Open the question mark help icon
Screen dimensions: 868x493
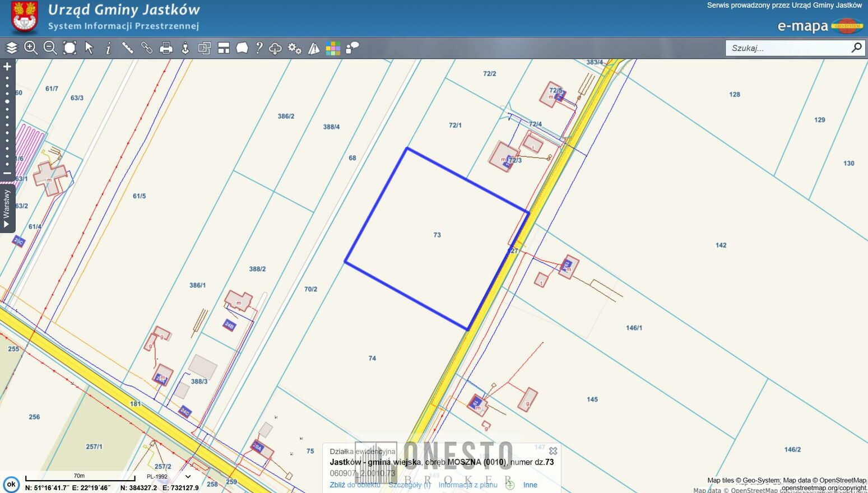(258, 48)
